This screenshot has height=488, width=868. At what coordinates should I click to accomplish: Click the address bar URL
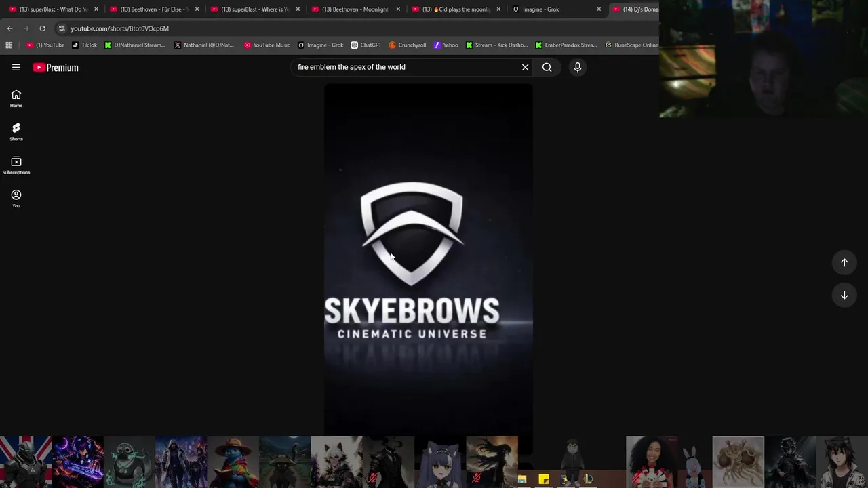tap(120, 28)
